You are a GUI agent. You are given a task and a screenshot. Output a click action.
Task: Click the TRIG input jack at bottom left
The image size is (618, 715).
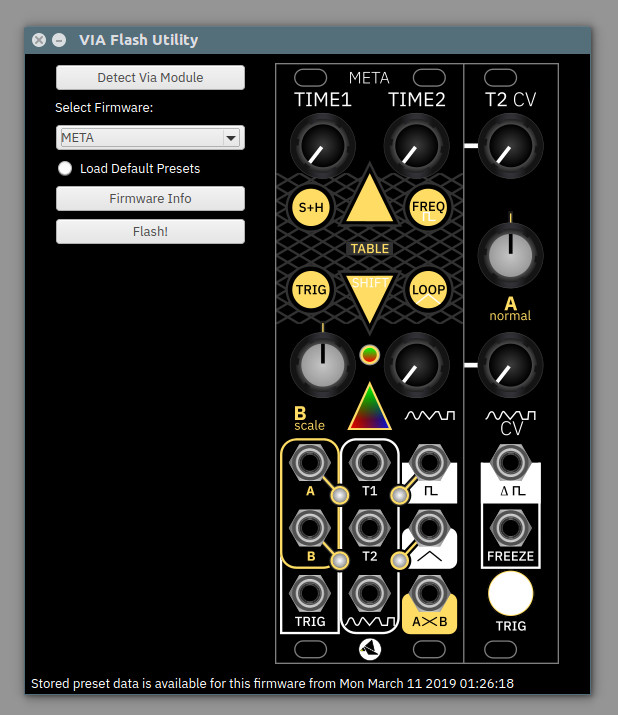point(310,594)
